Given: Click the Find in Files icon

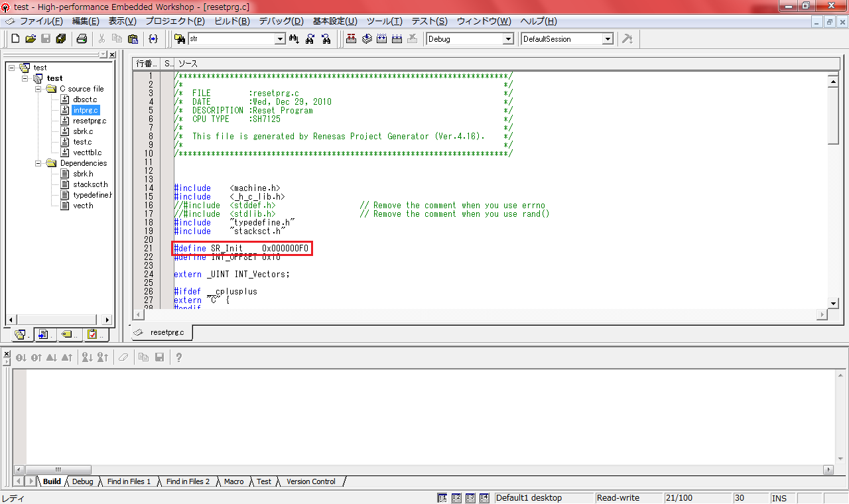Looking at the screenshot, I should [x=179, y=39].
